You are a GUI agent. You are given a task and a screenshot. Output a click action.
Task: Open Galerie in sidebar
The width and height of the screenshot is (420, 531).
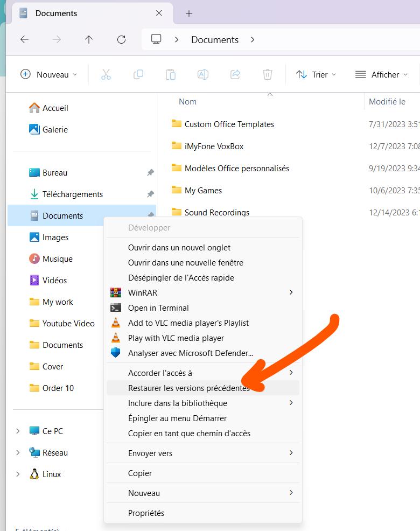click(48, 130)
